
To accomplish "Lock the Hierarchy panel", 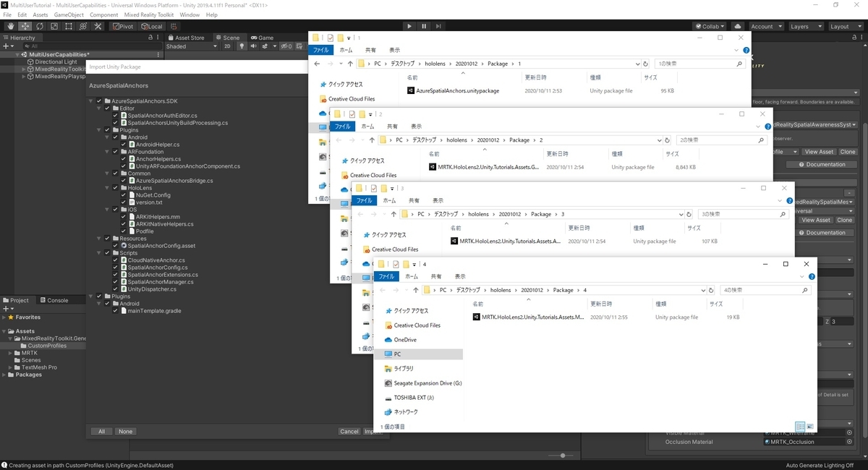I will 150,38.
